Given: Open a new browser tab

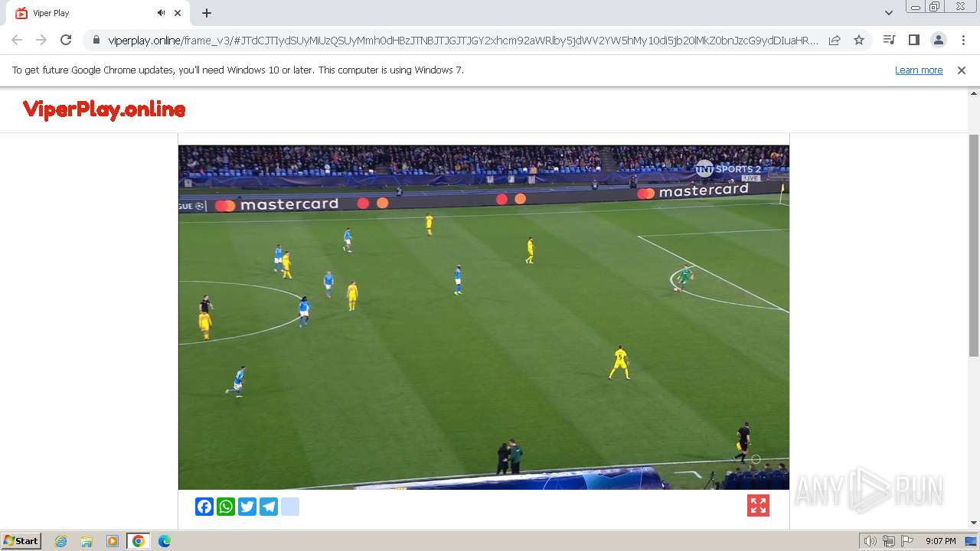Looking at the screenshot, I should [207, 13].
